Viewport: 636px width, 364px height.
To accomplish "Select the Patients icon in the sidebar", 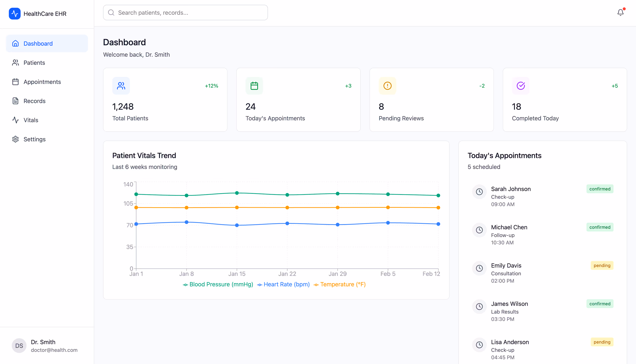I will point(15,63).
